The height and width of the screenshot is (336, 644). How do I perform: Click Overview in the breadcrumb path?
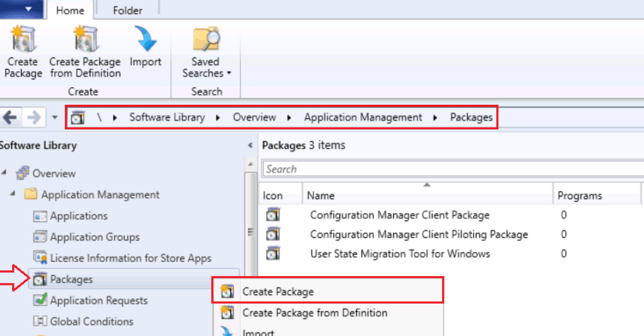254,117
